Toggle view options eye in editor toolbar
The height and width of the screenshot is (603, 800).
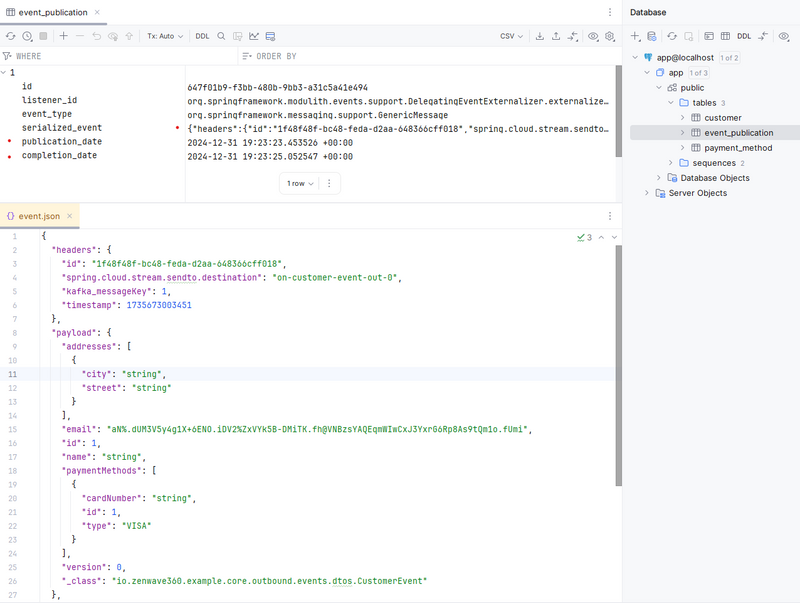pos(593,36)
